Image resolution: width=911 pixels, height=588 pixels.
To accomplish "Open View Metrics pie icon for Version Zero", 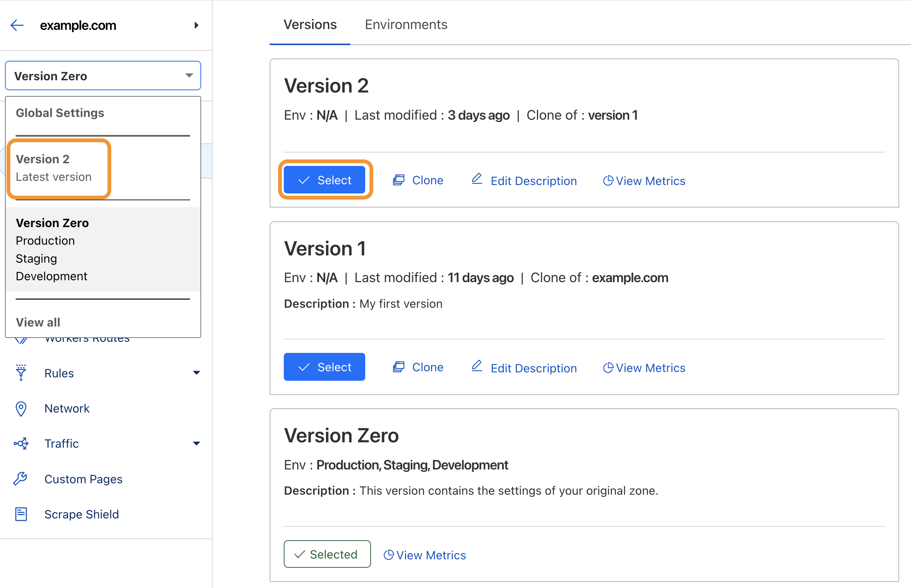I will point(389,554).
